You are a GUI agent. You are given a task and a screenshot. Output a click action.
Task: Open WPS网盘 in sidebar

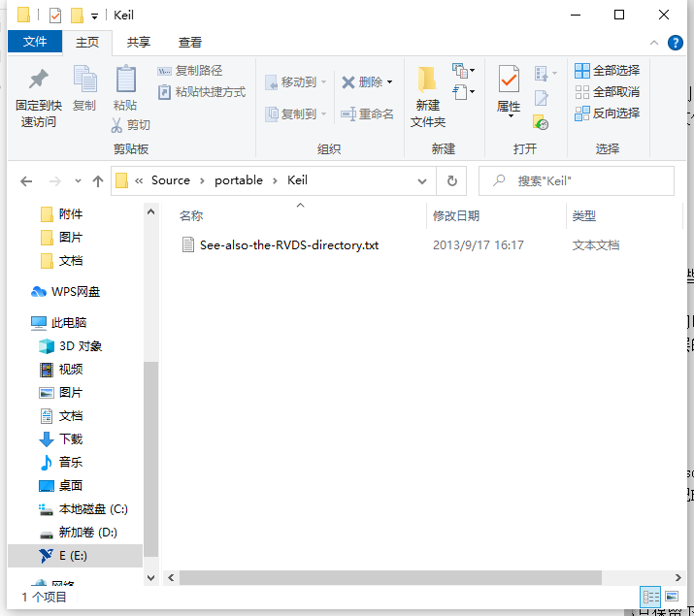coord(65,292)
